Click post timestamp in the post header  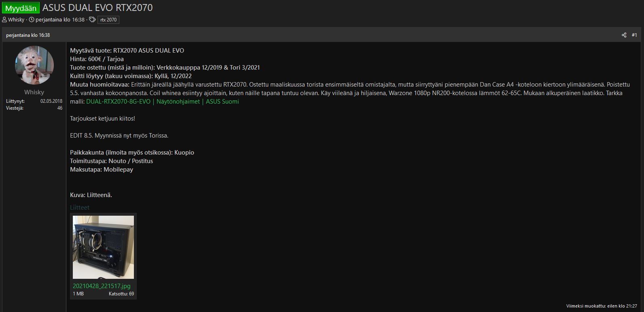pos(28,35)
